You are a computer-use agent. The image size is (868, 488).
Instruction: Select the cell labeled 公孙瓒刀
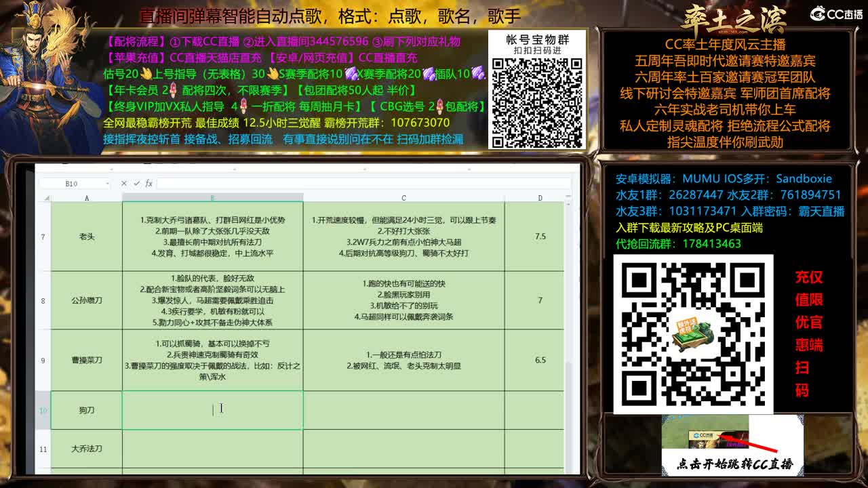[x=87, y=300]
